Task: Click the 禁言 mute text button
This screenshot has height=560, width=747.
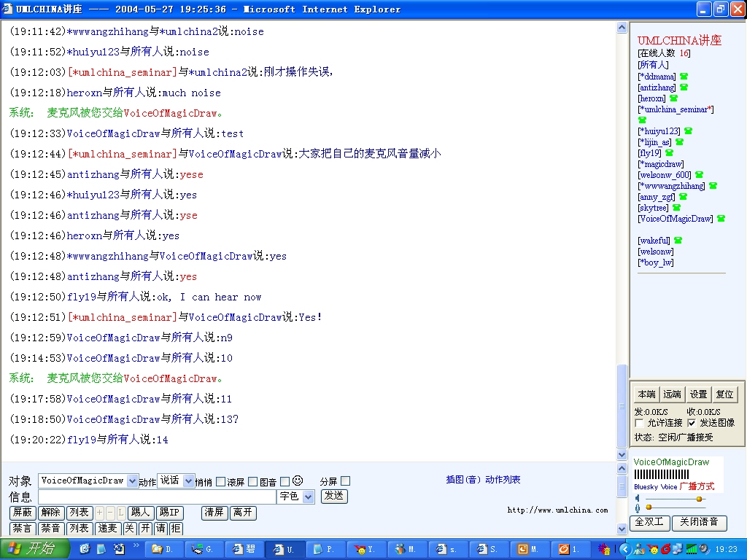Action: pyautogui.click(x=23, y=528)
